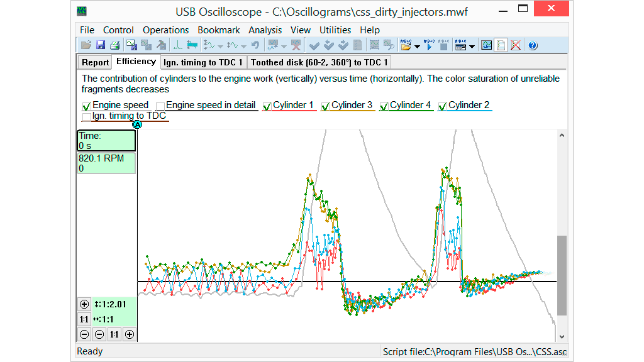Expand the A:B+C open script dropdown arrow

click(417, 47)
